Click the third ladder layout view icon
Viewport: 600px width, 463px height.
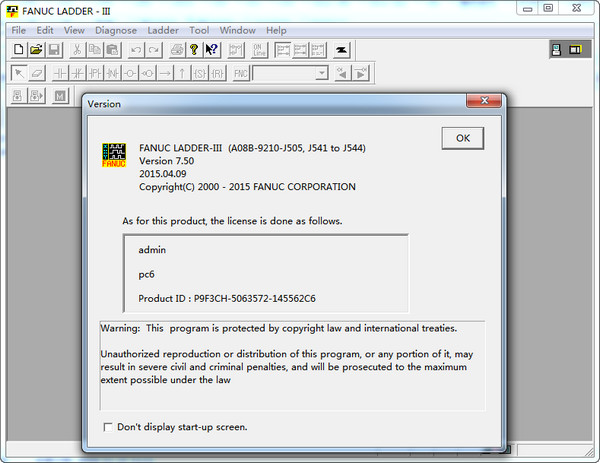tap(318, 50)
